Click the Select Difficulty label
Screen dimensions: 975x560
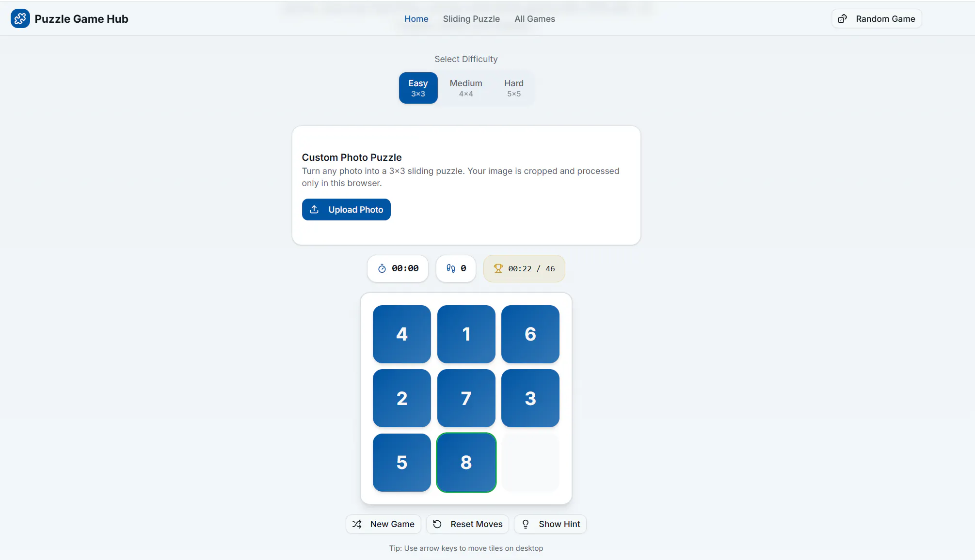click(466, 59)
